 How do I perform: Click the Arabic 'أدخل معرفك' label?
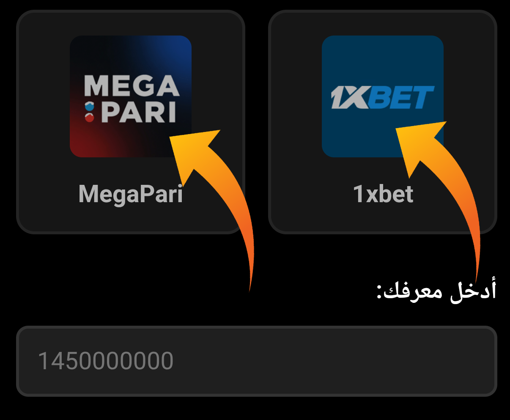(436, 291)
